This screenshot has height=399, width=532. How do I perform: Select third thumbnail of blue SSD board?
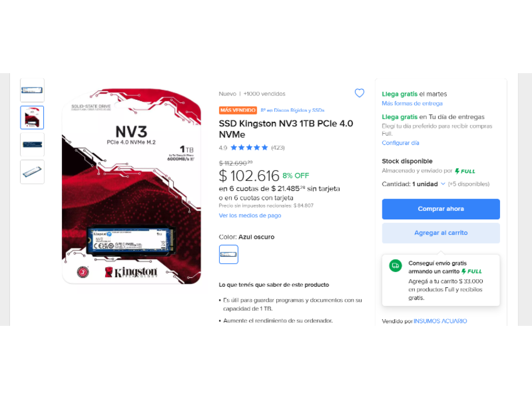pyautogui.click(x=32, y=145)
